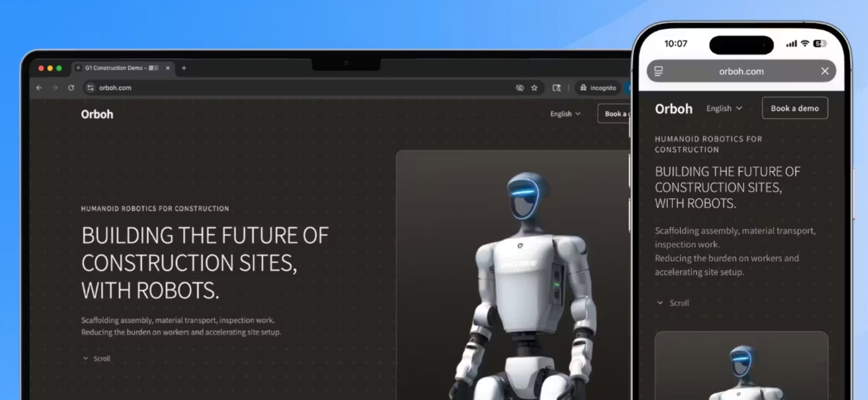The width and height of the screenshot is (868, 400).
Task: Tap the phone battery indicator
Action: coord(820,44)
